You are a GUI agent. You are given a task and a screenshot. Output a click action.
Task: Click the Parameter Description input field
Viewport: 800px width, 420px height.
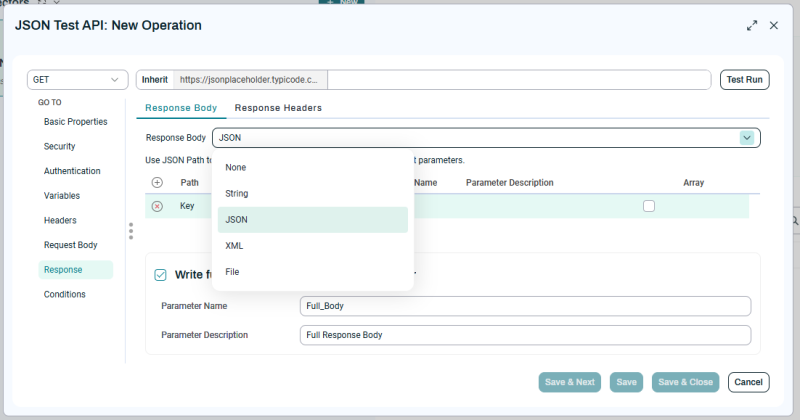pos(524,335)
